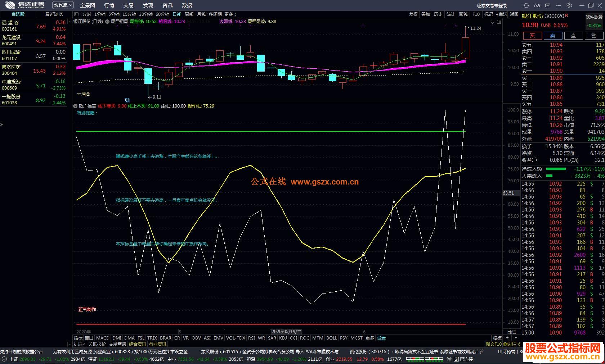
Task: Open customer service headset icon
Action: coord(526,5)
